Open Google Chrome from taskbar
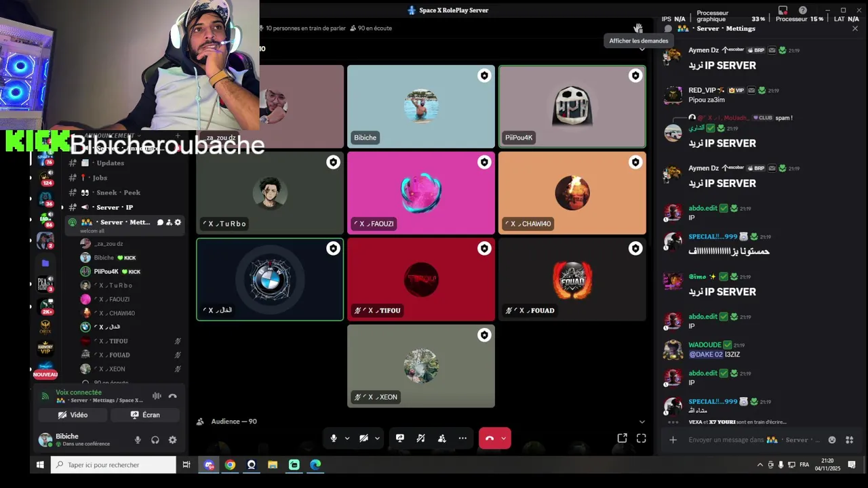 pyautogui.click(x=231, y=465)
